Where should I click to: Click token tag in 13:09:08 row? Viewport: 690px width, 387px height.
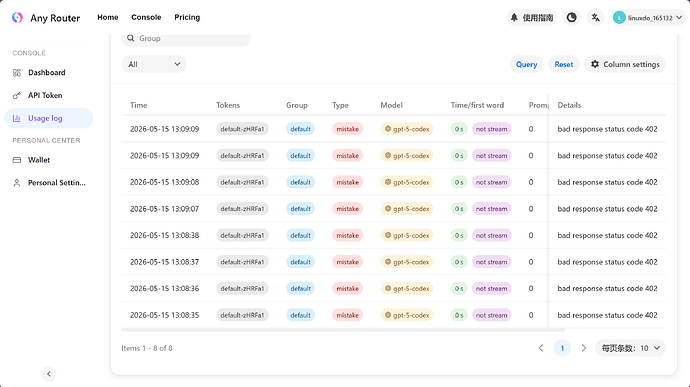coord(242,182)
